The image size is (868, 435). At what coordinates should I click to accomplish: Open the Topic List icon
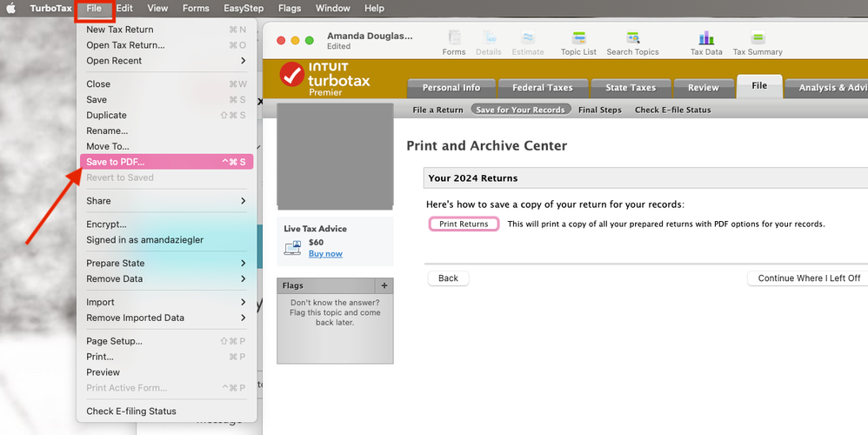point(578,43)
